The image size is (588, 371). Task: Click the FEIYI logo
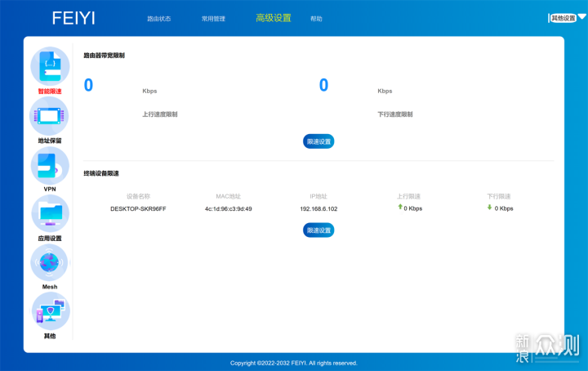click(x=73, y=18)
